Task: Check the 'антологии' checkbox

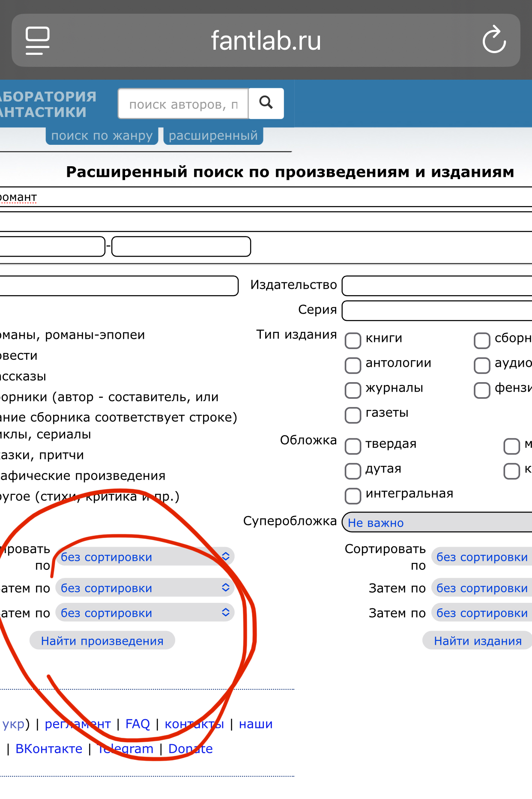Action: pos(353,365)
